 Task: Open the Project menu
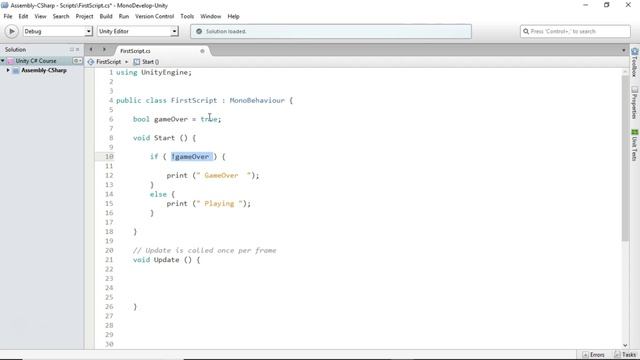(84, 16)
